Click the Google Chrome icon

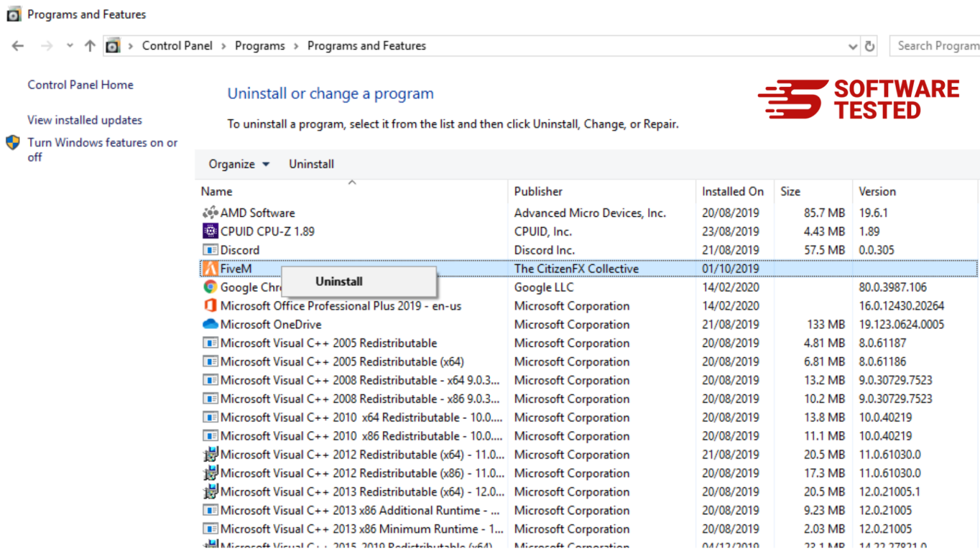pos(210,287)
